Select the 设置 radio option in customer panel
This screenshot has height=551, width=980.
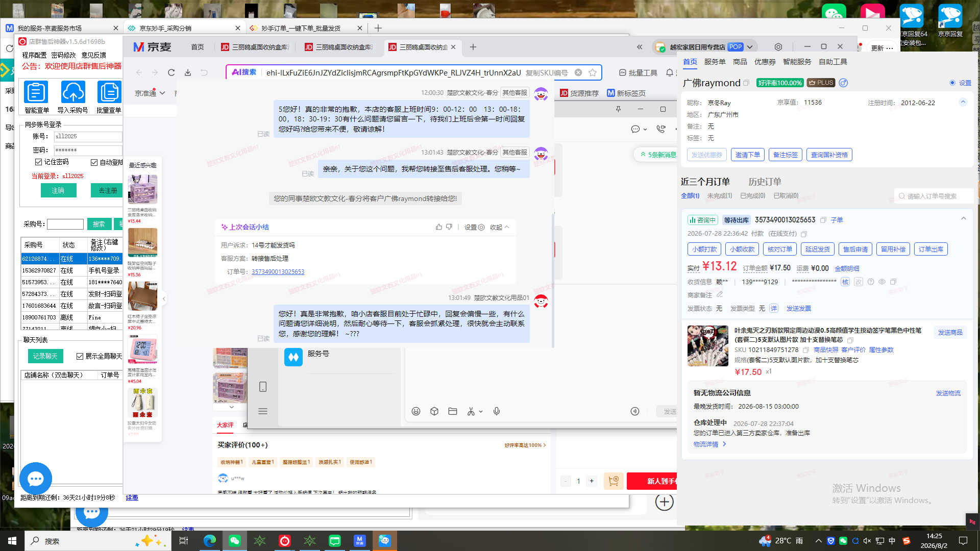952,83
